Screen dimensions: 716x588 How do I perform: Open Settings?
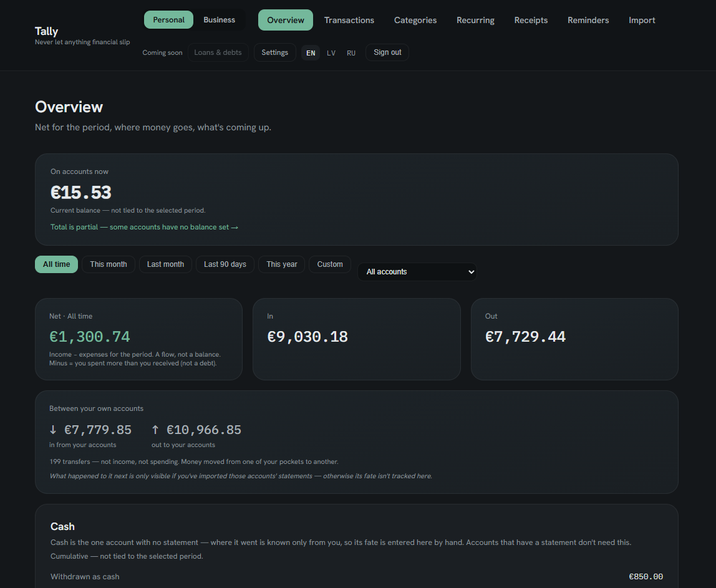(274, 52)
